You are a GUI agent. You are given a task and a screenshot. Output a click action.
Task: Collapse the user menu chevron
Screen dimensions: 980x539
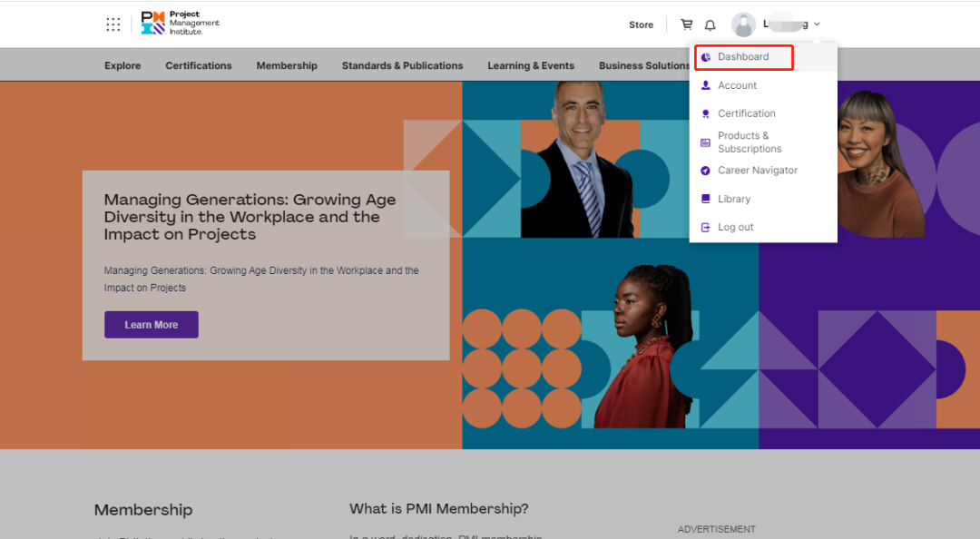[817, 24]
